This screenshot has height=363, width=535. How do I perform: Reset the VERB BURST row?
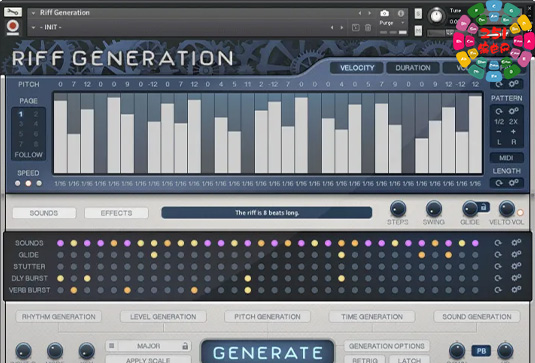pyautogui.click(x=498, y=290)
